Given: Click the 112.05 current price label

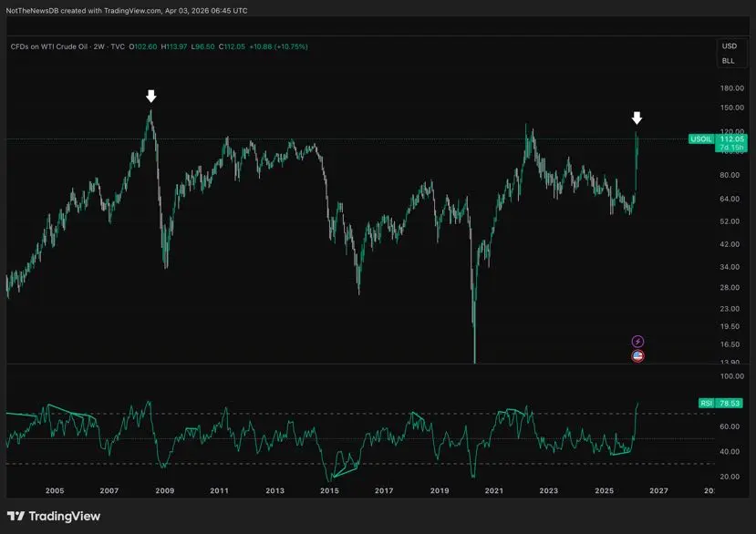Looking at the screenshot, I should pos(732,139).
